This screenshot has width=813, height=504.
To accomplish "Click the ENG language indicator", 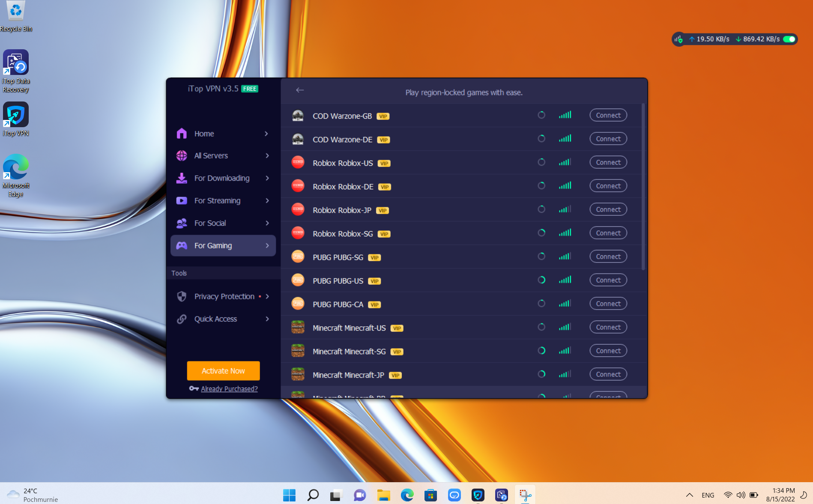I will click(708, 495).
